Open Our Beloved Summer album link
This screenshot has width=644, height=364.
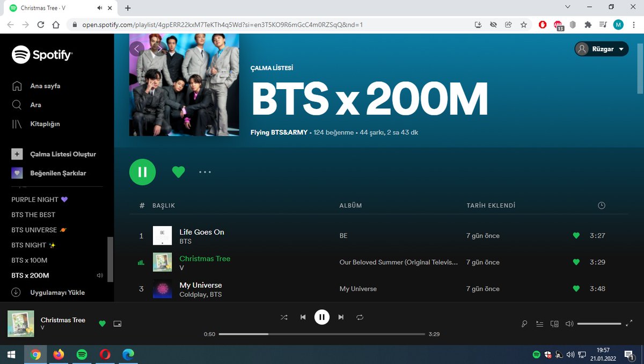pos(399,263)
